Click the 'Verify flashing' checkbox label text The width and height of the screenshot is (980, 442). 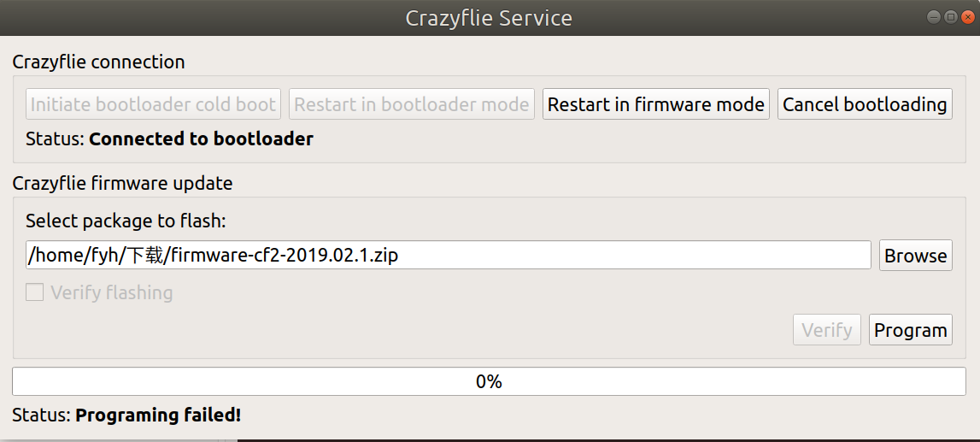pyautogui.click(x=111, y=293)
